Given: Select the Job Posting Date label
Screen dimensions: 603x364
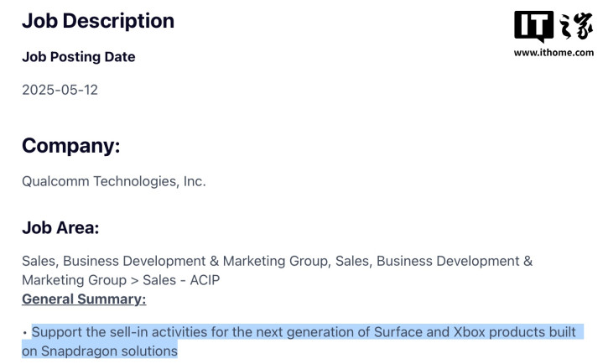Looking at the screenshot, I should [x=79, y=57].
